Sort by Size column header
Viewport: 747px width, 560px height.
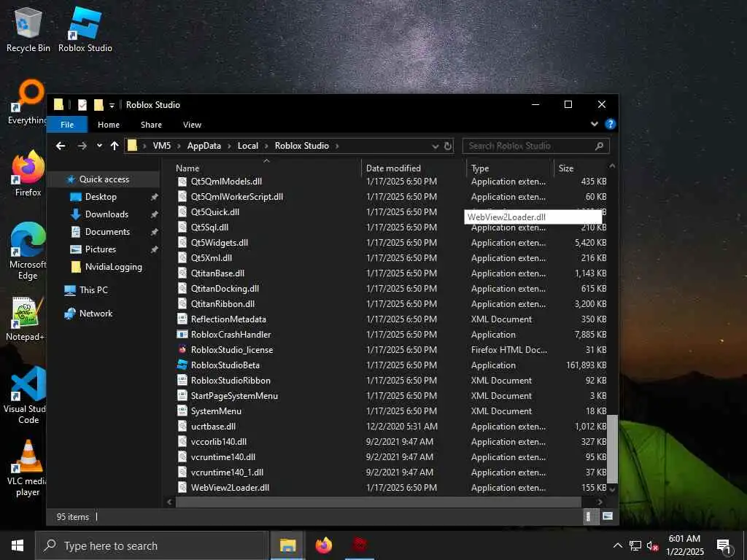pyautogui.click(x=566, y=168)
